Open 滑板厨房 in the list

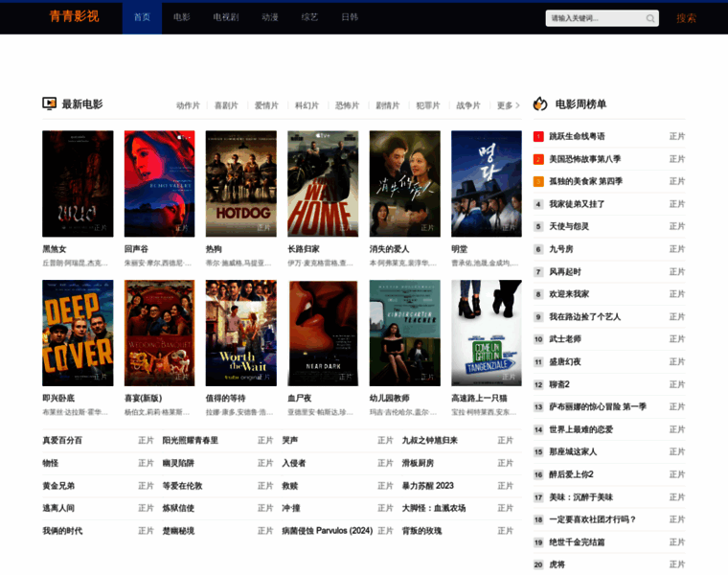[418, 463]
